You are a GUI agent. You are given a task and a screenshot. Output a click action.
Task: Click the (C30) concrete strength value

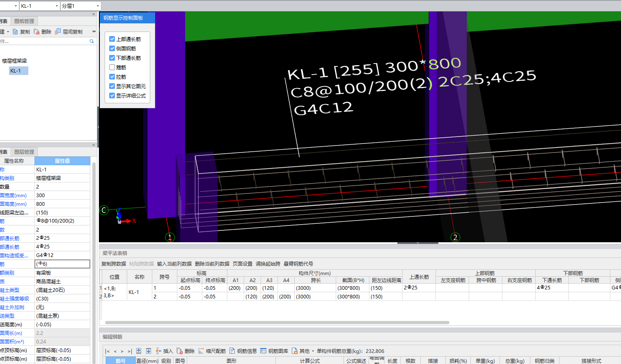point(62,298)
